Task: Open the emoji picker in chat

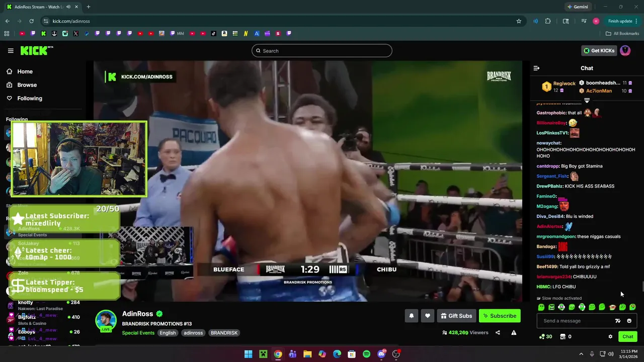Action: pyautogui.click(x=629, y=321)
